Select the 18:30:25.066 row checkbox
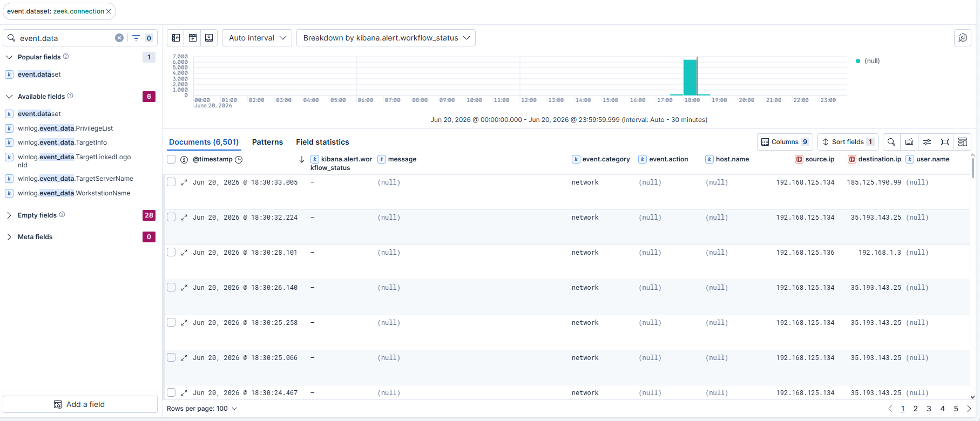This screenshot has height=421, width=980. click(x=171, y=357)
